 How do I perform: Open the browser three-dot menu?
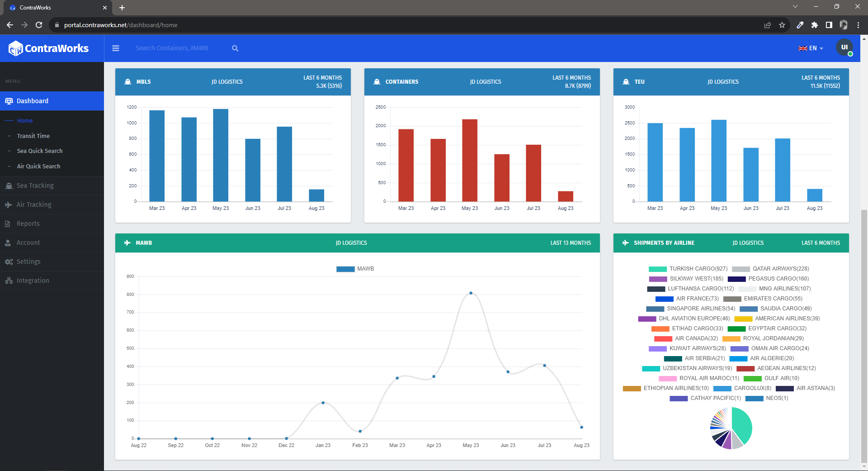[858, 25]
